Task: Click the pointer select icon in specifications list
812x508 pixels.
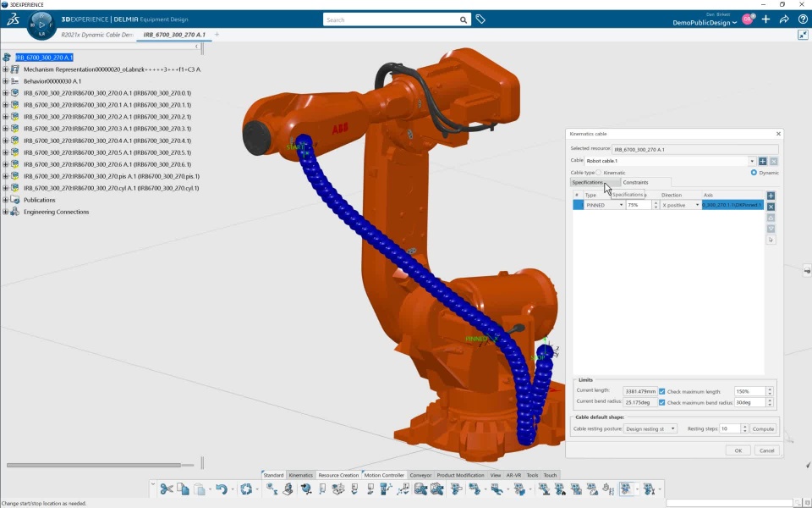Action: pyautogui.click(x=771, y=240)
